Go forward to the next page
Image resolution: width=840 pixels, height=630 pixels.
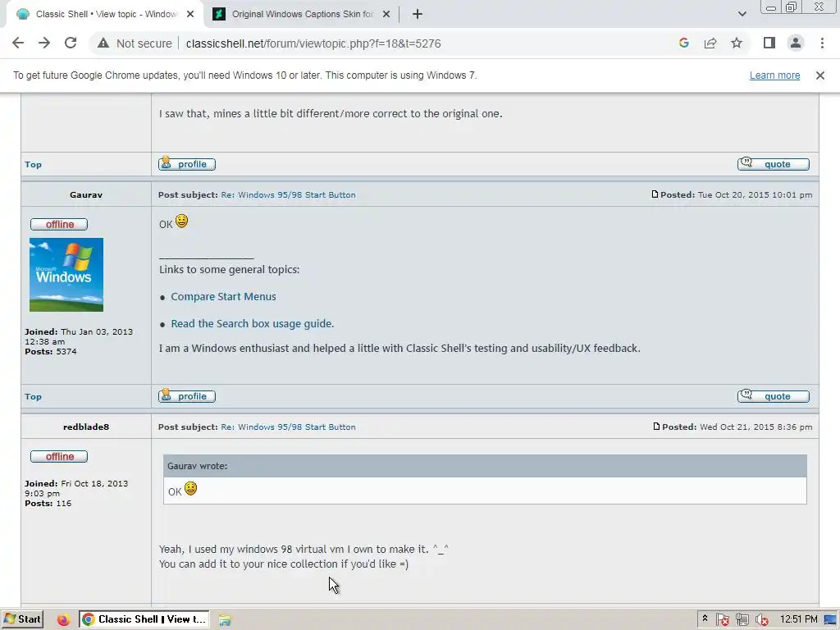[44, 43]
